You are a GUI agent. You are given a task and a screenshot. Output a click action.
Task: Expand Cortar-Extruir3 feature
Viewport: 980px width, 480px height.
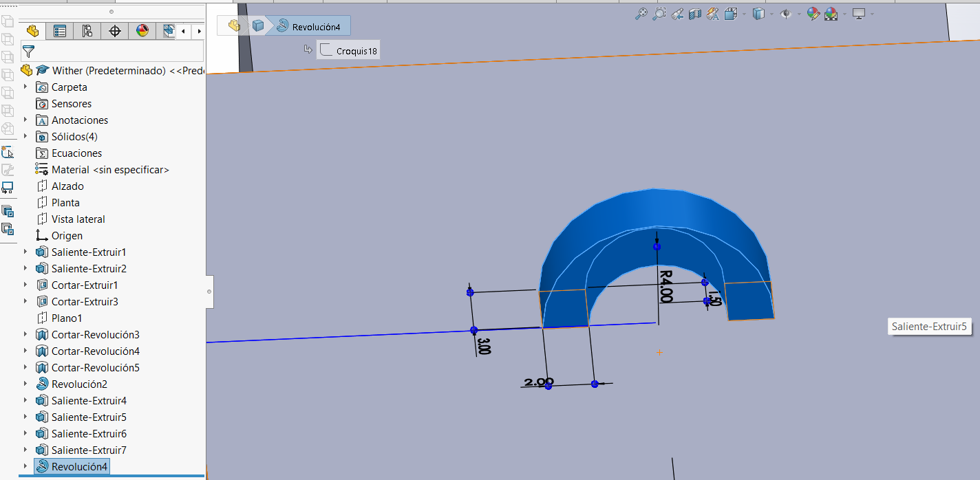pyautogui.click(x=25, y=302)
